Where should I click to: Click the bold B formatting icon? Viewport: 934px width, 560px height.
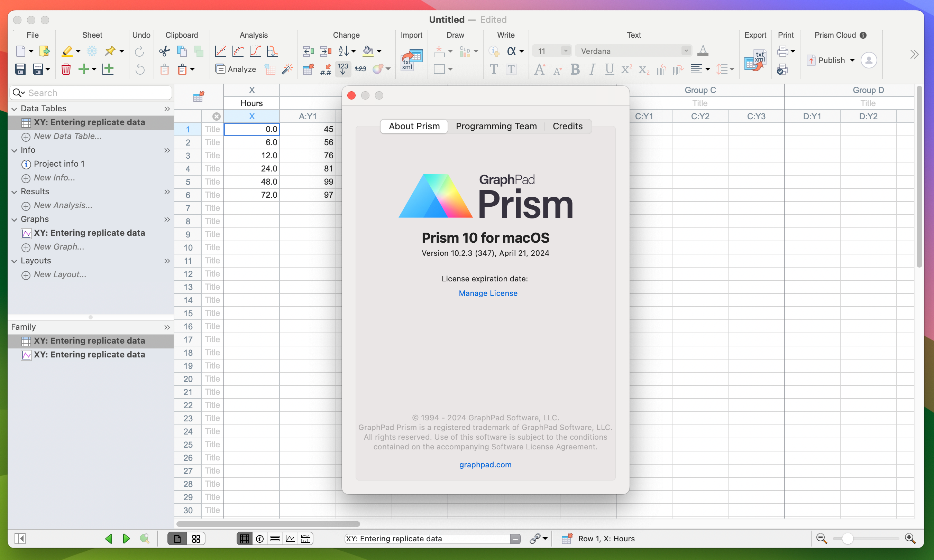tap(574, 69)
